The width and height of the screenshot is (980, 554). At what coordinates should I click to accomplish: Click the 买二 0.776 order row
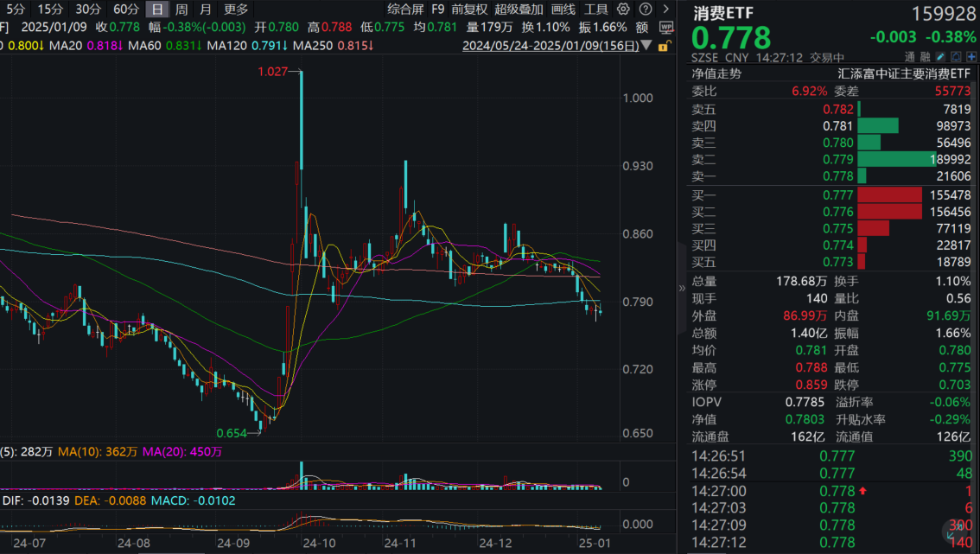(x=831, y=212)
